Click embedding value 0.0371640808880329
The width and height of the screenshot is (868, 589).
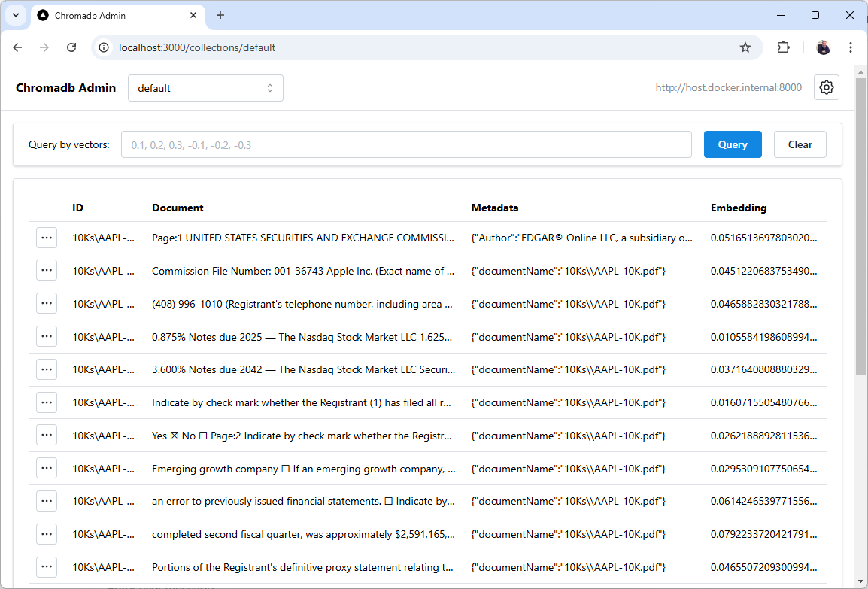(764, 369)
